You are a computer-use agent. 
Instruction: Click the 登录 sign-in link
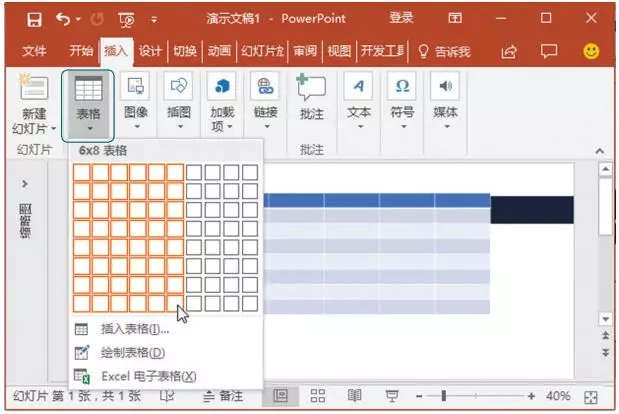pos(401,18)
